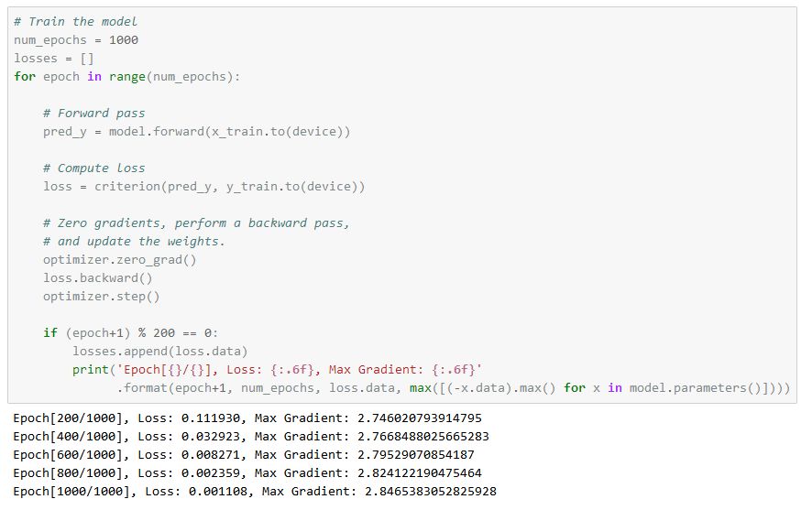
Task: Place cursor on the num_epochs = 1000 line
Action: tap(76, 39)
